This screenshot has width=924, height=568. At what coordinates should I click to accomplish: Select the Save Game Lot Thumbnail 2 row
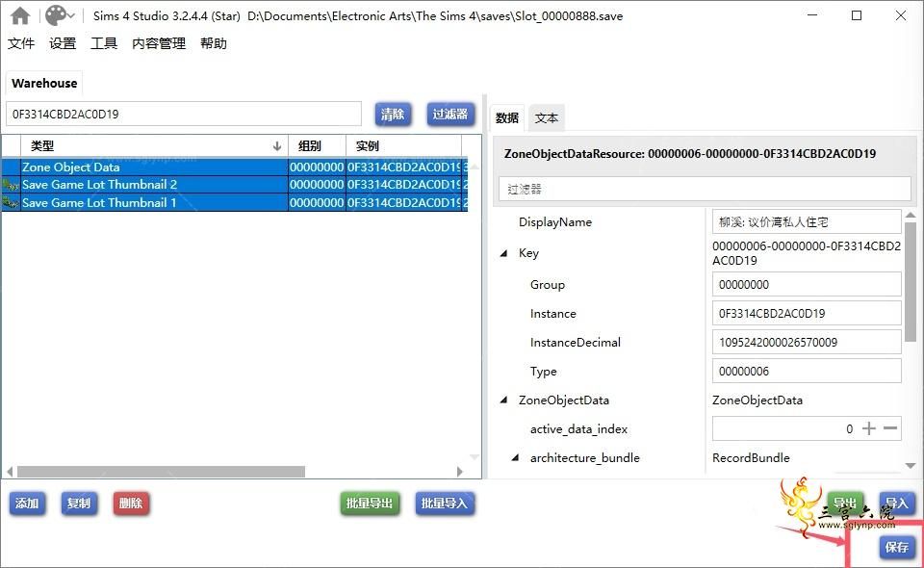(235, 185)
